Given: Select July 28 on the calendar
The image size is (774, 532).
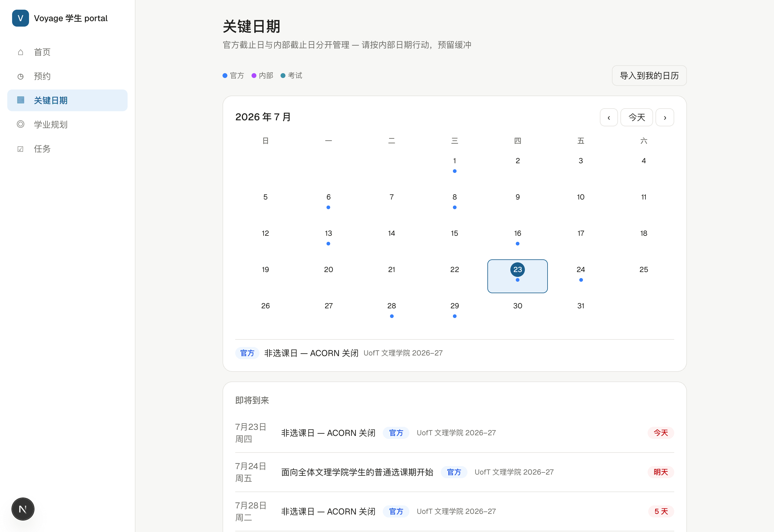Looking at the screenshot, I should pos(391,312).
